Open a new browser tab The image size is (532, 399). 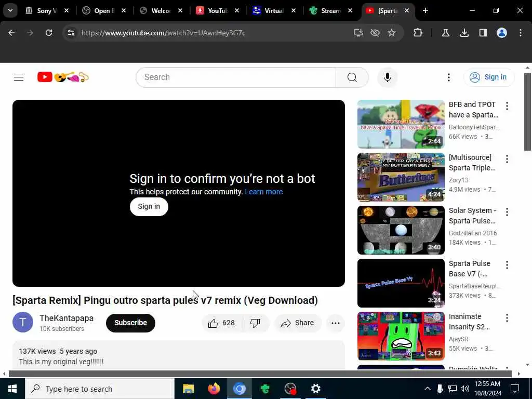[x=425, y=10]
